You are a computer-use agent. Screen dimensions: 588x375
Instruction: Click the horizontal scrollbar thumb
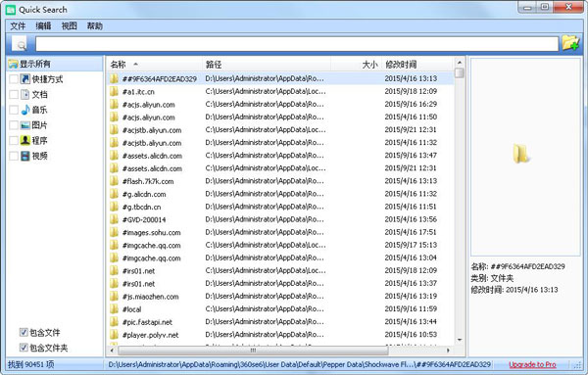(x=253, y=351)
